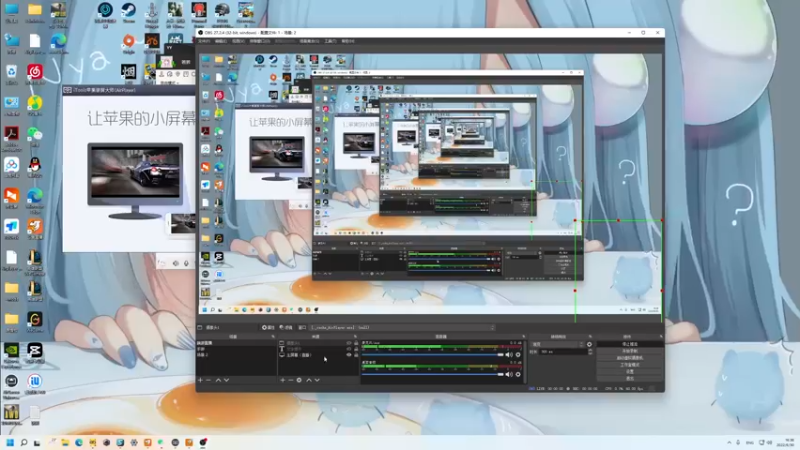Click the 停止推流 stop streaming button
800x450 pixels.
tap(630, 344)
